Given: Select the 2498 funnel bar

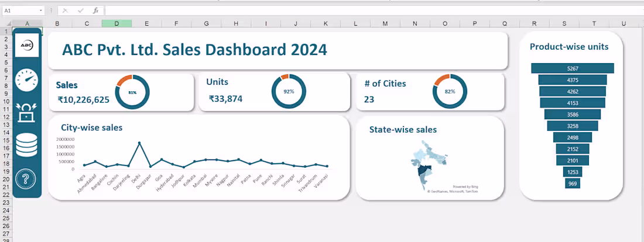Looking at the screenshot, I should tap(572, 137).
